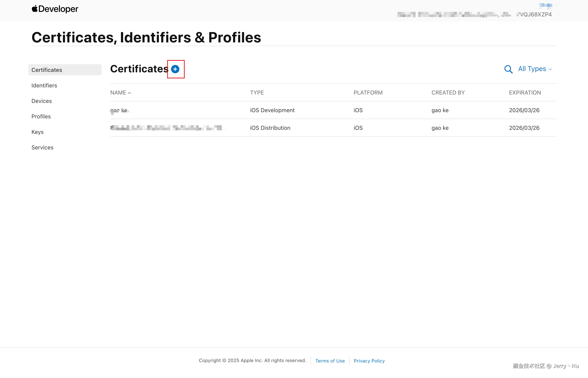Click the blue plus add certificate icon
Screen dimensions: 588x378
point(175,69)
